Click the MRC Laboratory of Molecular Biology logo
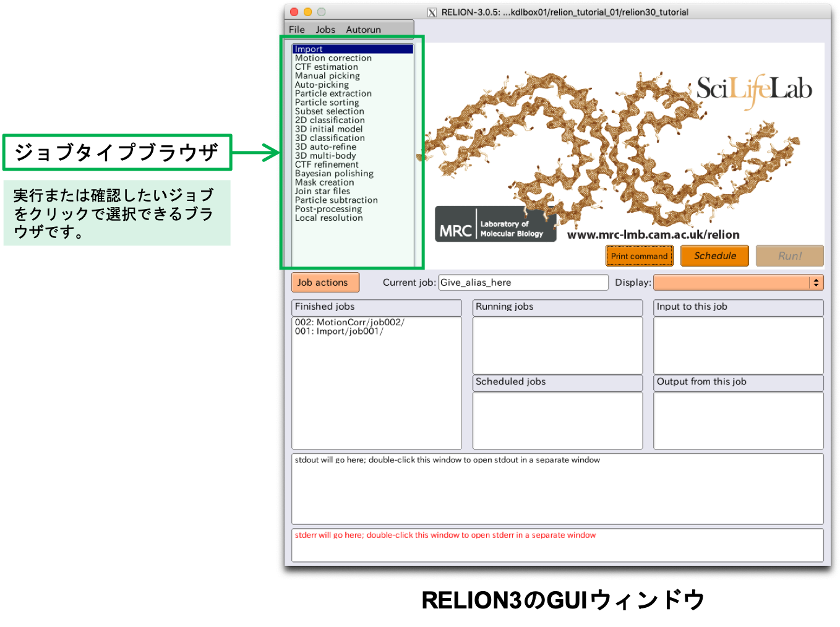Screen dimensions: 840x627 495,224
